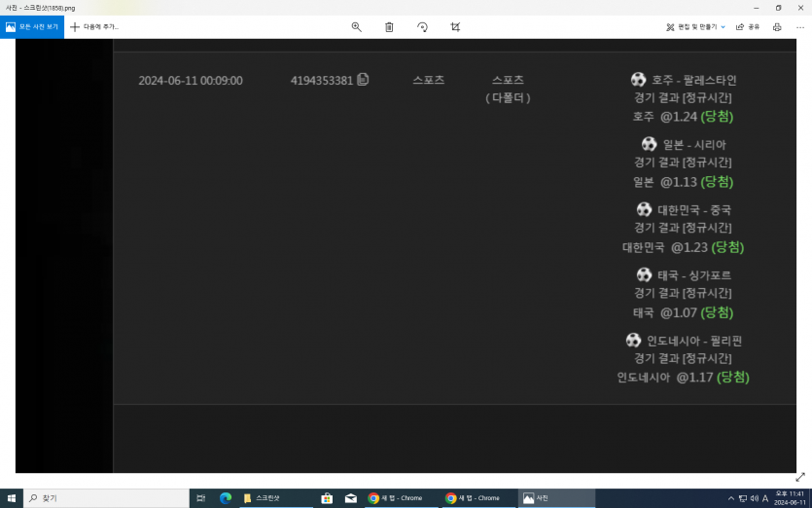The width and height of the screenshot is (812, 508).
Task: Open Microsoft Store from taskbar
Action: tap(327, 498)
